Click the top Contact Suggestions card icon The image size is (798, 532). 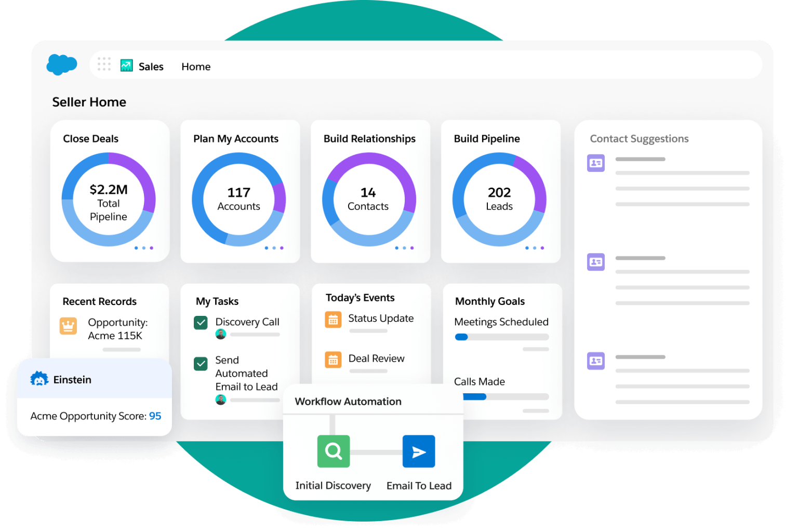pyautogui.click(x=596, y=163)
